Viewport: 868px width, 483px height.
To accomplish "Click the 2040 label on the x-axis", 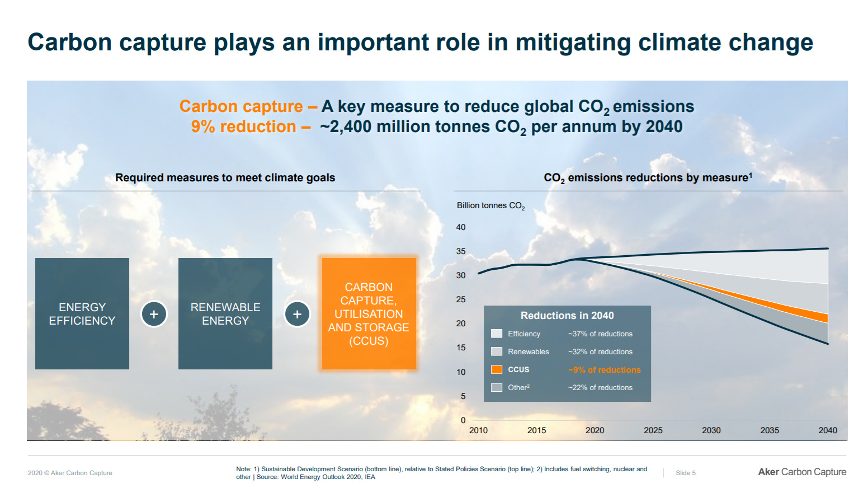I will (x=827, y=430).
